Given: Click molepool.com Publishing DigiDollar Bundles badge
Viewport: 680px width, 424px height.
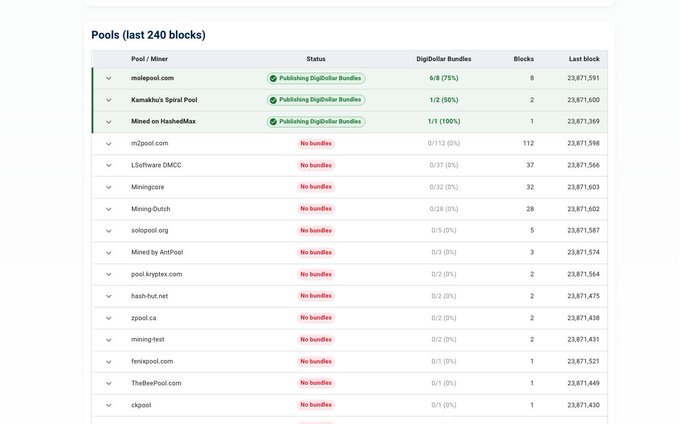Looking at the screenshot, I should [x=316, y=78].
